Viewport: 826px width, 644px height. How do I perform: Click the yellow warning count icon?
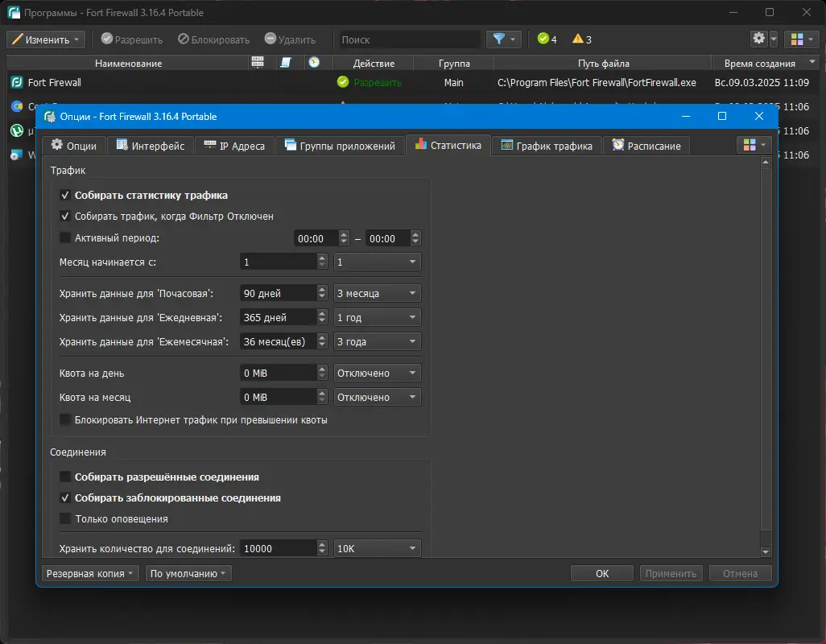[x=578, y=39]
